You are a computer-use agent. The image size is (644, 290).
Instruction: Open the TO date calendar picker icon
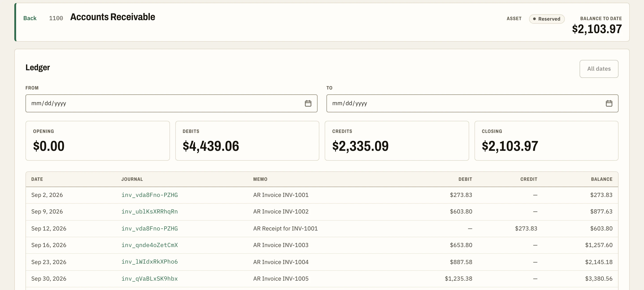pyautogui.click(x=609, y=103)
